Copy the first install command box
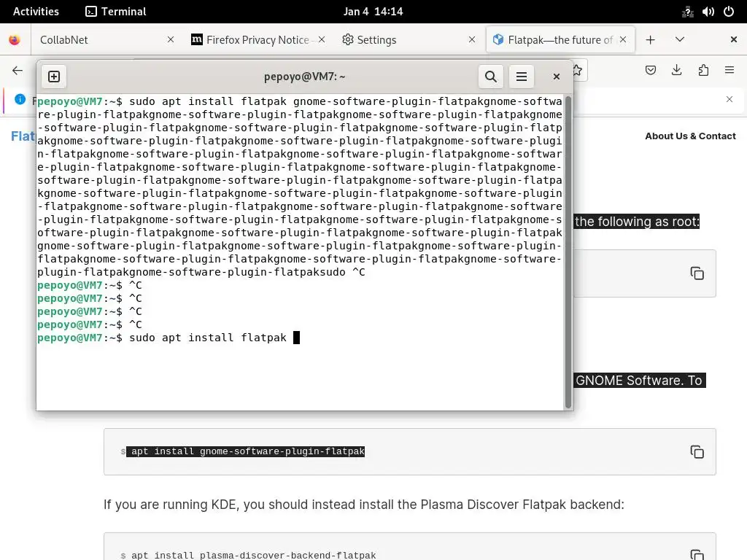 (697, 273)
